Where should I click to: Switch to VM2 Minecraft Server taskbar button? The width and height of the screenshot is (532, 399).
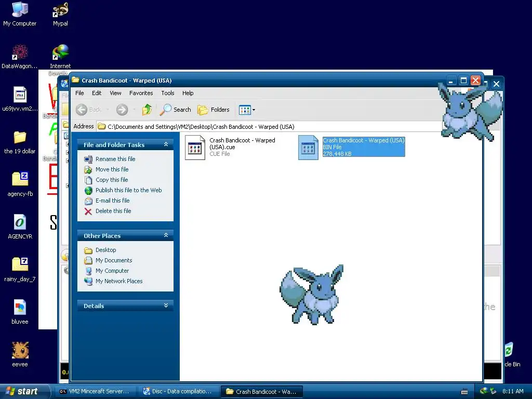pyautogui.click(x=95, y=392)
